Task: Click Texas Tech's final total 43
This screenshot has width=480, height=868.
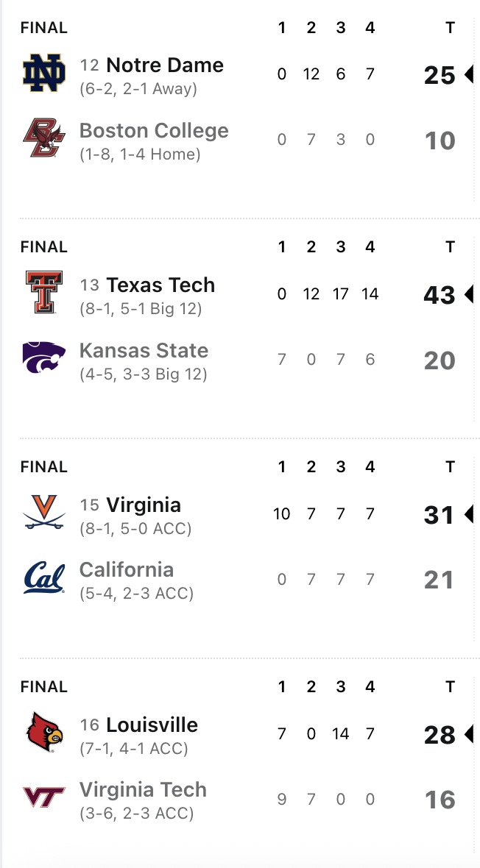Action: click(440, 295)
